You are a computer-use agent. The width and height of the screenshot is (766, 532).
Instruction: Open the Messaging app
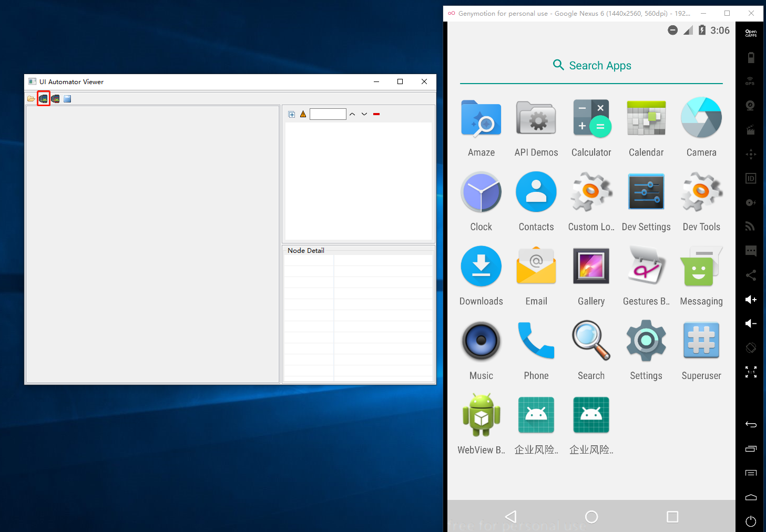(x=701, y=277)
